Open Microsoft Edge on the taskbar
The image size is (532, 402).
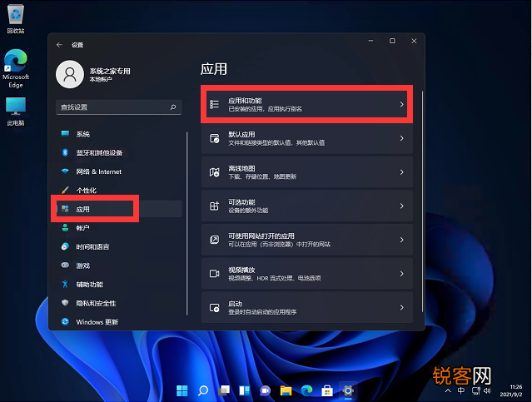(x=306, y=391)
